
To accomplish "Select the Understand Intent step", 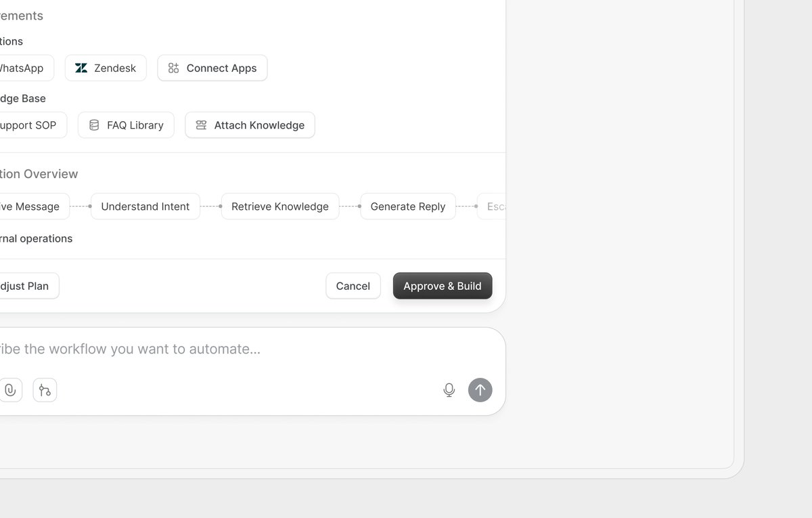I will pyautogui.click(x=145, y=207).
